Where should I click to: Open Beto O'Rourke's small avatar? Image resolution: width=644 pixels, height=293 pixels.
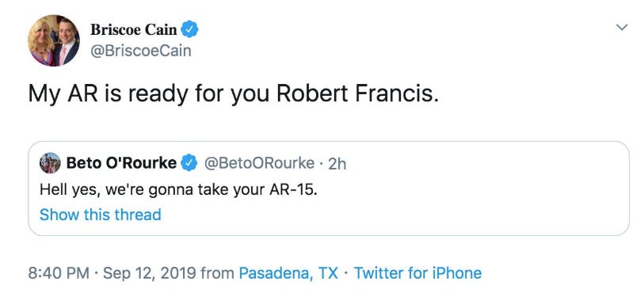(x=50, y=163)
